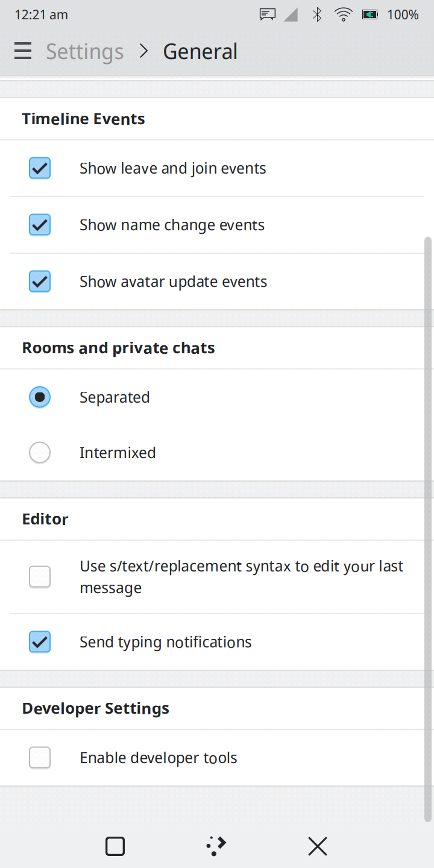The height and width of the screenshot is (868, 434).
Task: Disable Show leave and join events
Action: click(x=40, y=168)
